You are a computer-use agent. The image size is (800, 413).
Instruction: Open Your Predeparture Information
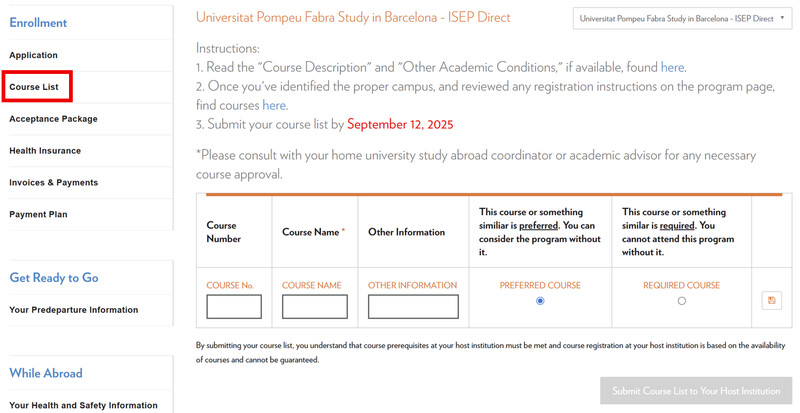click(x=73, y=310)
